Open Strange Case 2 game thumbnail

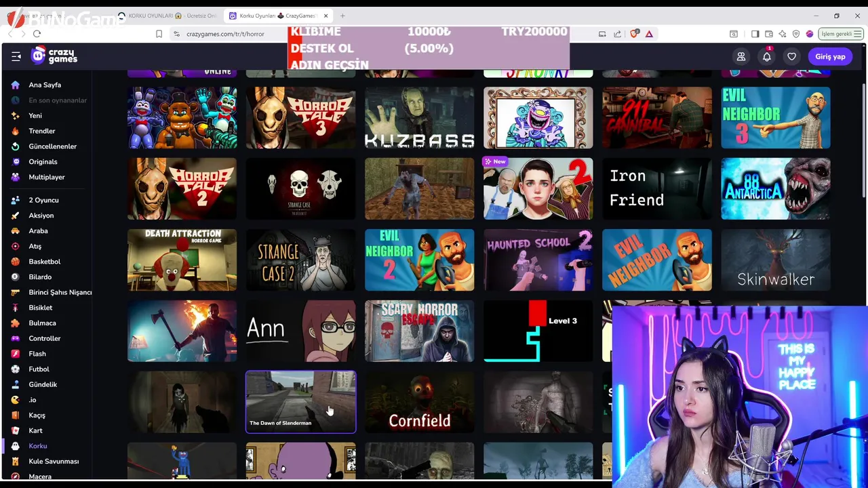300,260
